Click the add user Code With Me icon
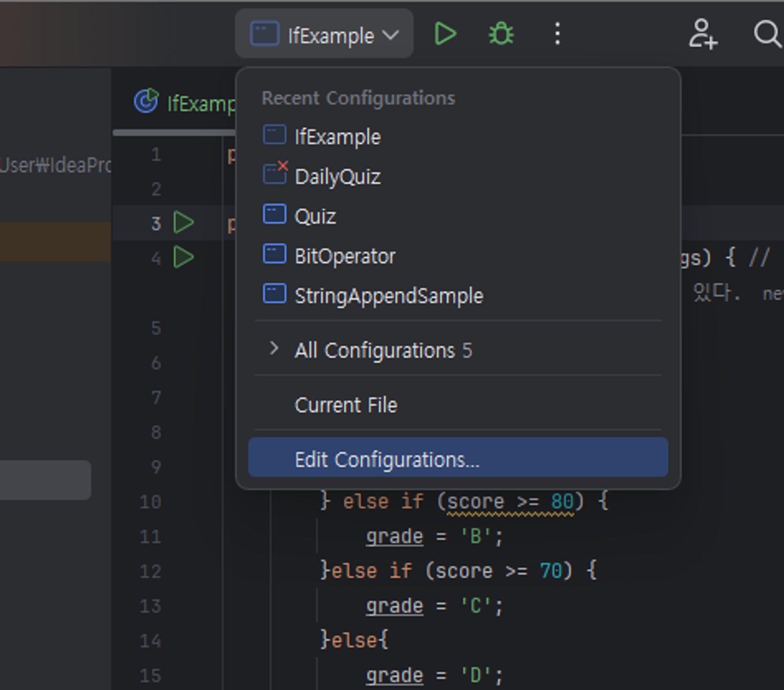Viewport: 784px width, 690px height. 703,35
